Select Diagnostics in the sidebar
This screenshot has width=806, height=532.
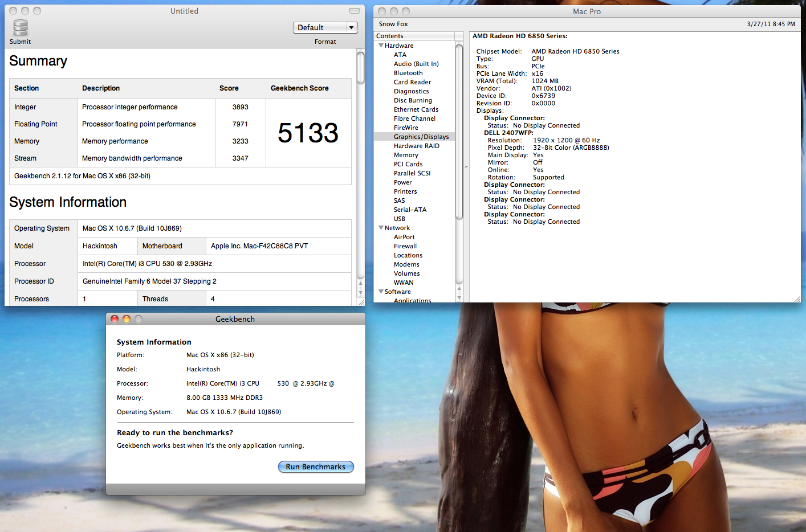pyautogui.click(x=411, y=91)
